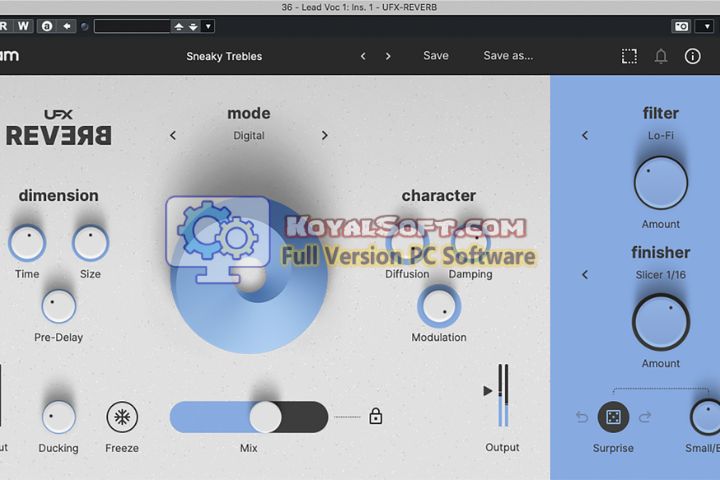Click the Save as... button
720x480 pixels.
coord(508,56)
